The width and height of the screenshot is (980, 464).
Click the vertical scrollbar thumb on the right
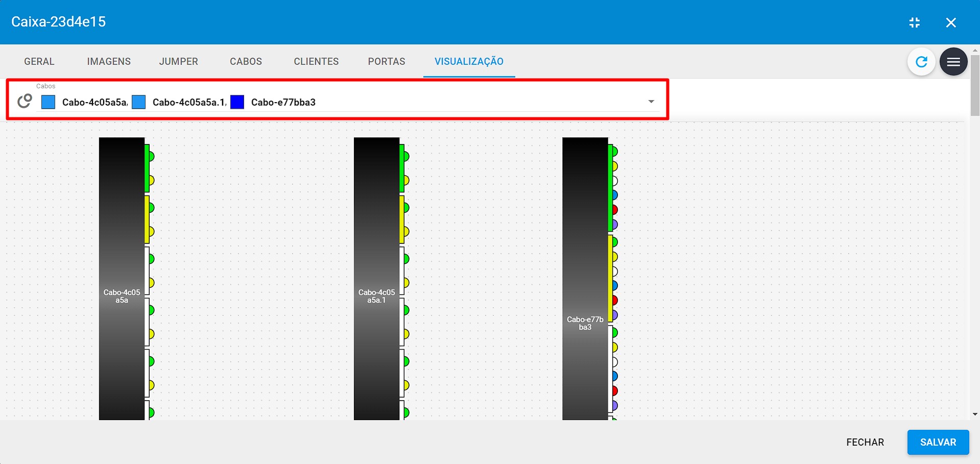pyautogui.click(x=975, y=85)
